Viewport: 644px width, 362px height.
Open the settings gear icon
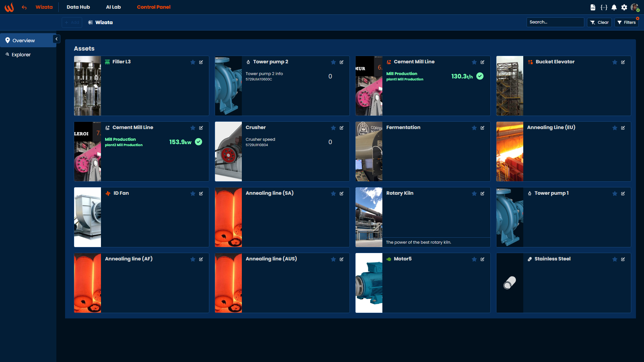click(x=624, y=7)
